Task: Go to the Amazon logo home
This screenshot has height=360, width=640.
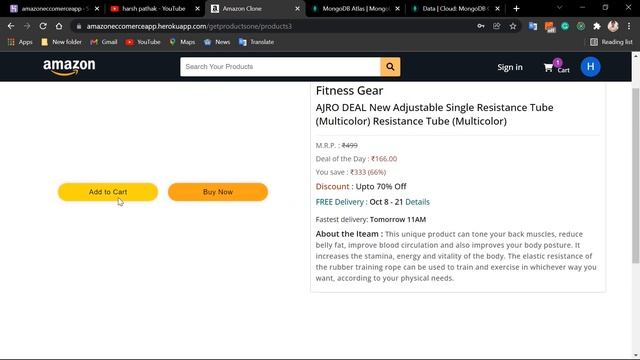Action: point(69,67)
